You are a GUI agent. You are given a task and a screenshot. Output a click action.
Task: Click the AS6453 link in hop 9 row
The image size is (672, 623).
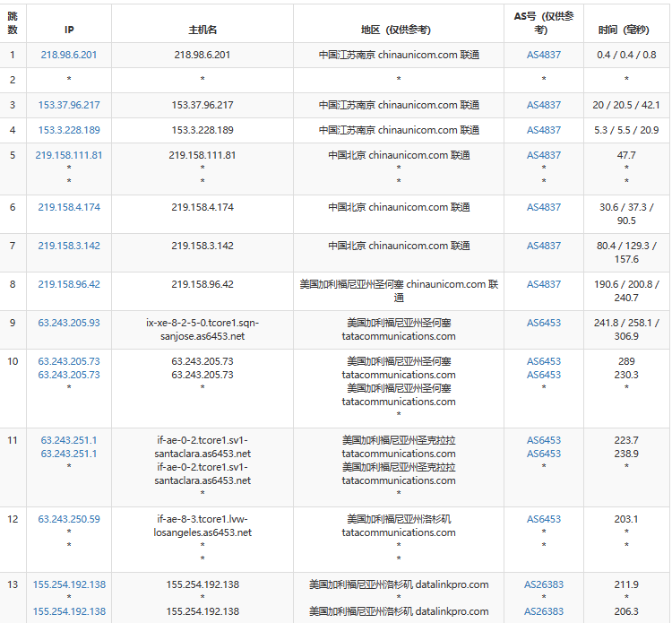(x=544, y=323)
